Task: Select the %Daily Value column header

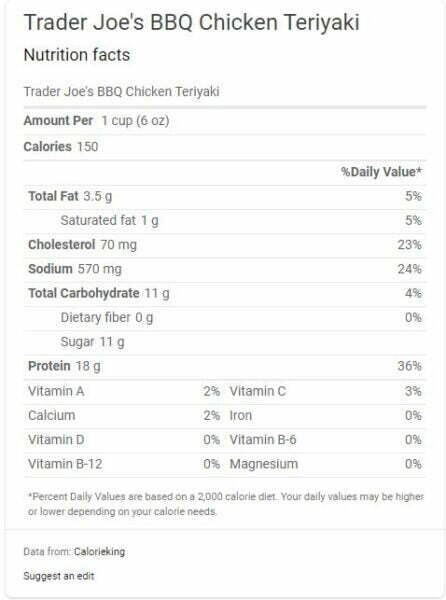Action: (381, 172)
